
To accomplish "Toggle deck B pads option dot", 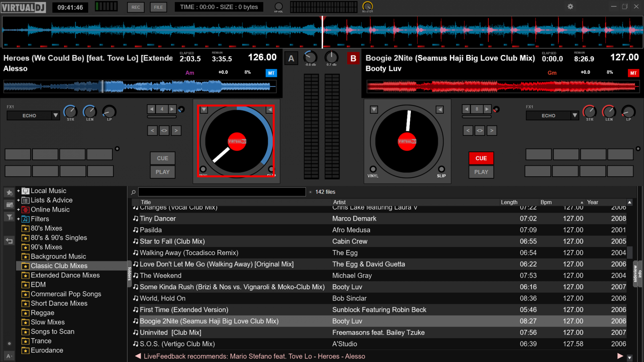I will pos(638,148).
